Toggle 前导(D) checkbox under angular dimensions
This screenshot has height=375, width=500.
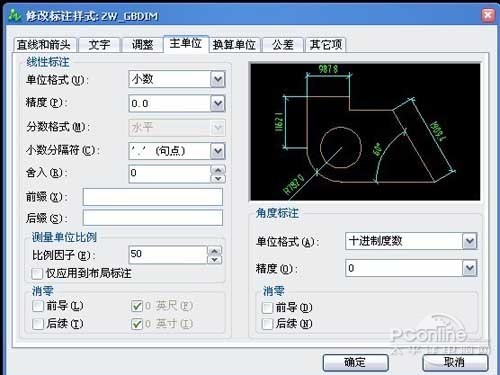click(267, 308)
